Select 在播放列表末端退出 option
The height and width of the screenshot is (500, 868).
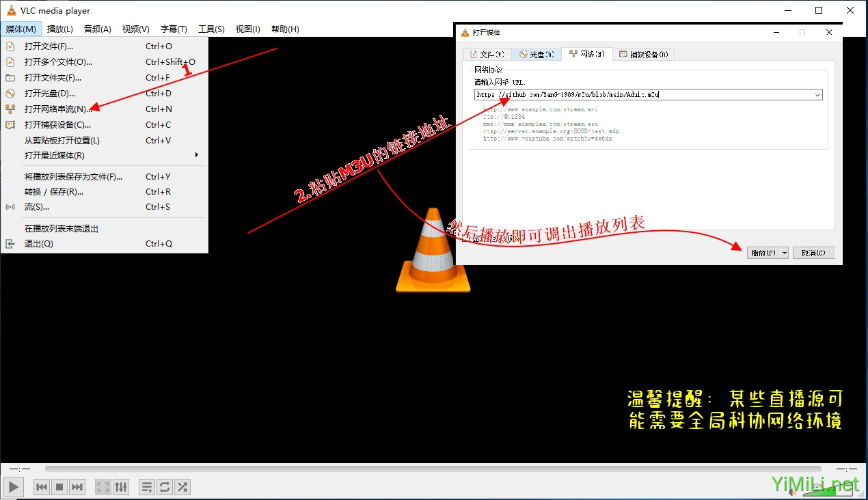pyautogui.click(x=104, y=229)
